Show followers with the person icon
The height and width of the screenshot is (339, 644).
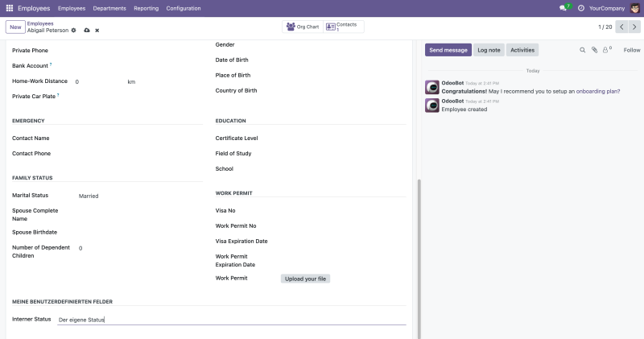(x=605, y=50)
